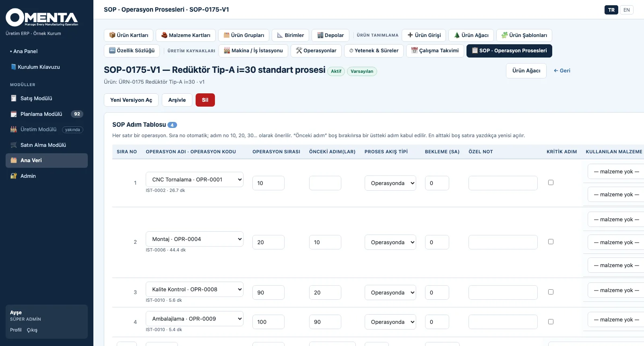Open Ürün Kartları box icon
This screenshot has width=644, height=346.
tap(112, 35)
